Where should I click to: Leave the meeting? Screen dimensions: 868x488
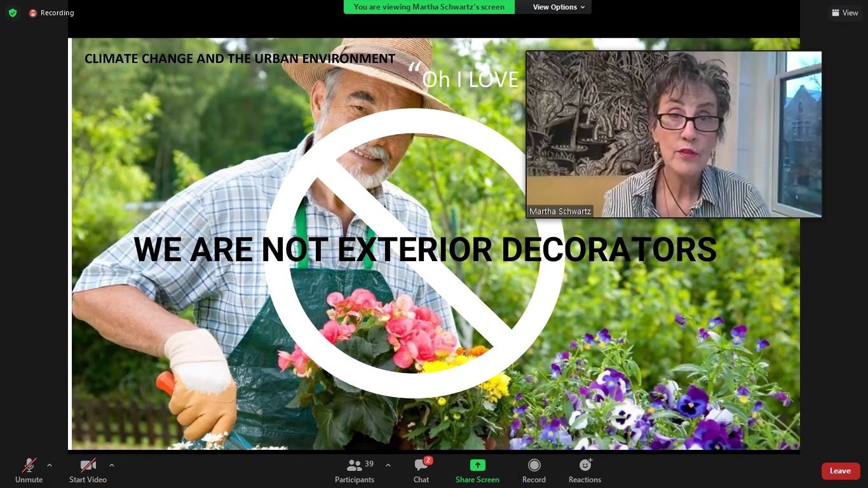pyautogui.click(x=840, y=471)
